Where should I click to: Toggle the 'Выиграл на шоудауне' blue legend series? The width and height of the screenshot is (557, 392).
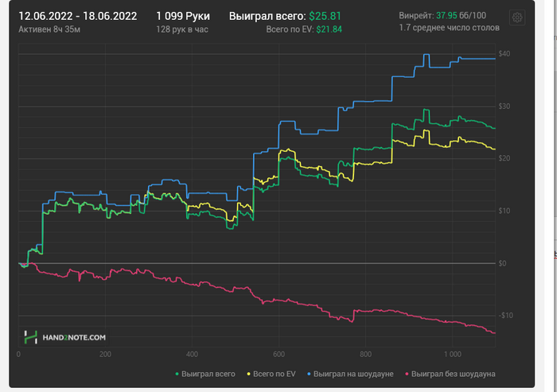coord(350,374)
